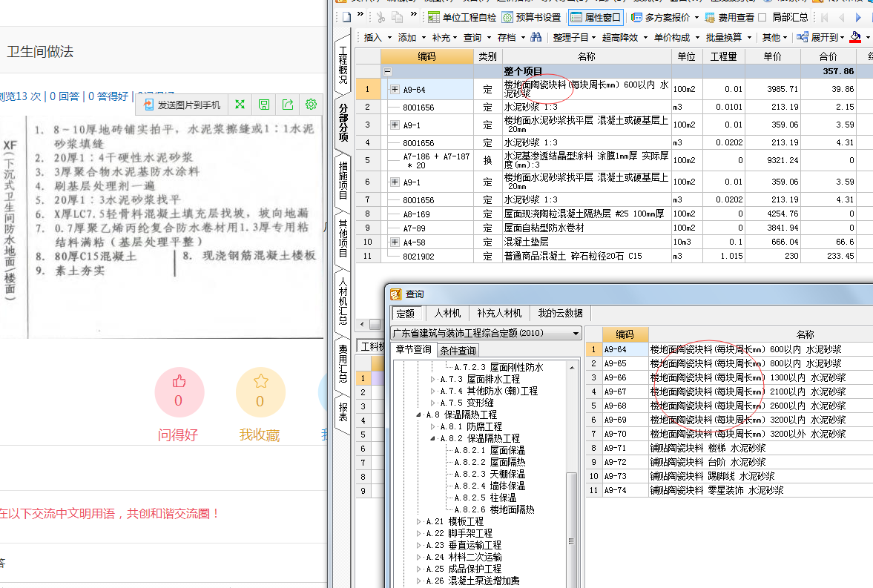Tick the 局部汇总 checkbox

(762, 17)
